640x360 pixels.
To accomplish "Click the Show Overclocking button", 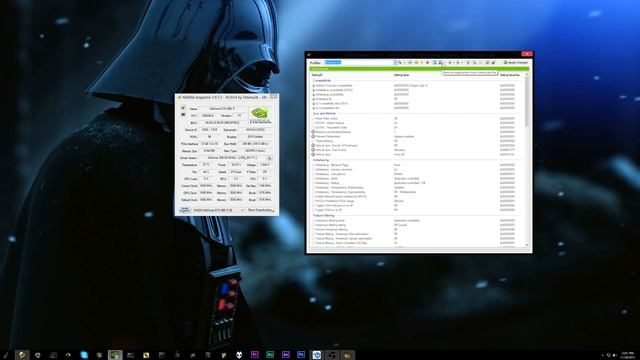I will (x=261, y=210).
